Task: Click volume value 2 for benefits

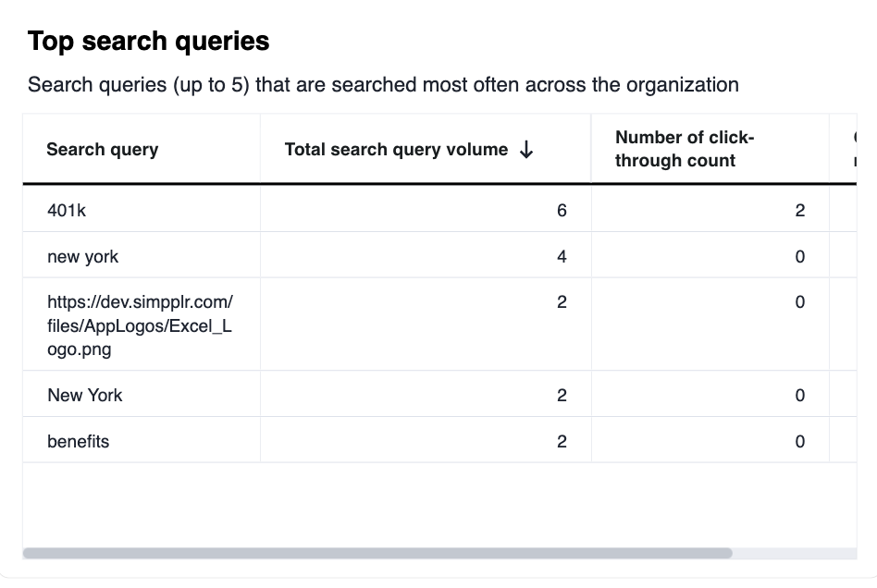Action: coord(562,441)
